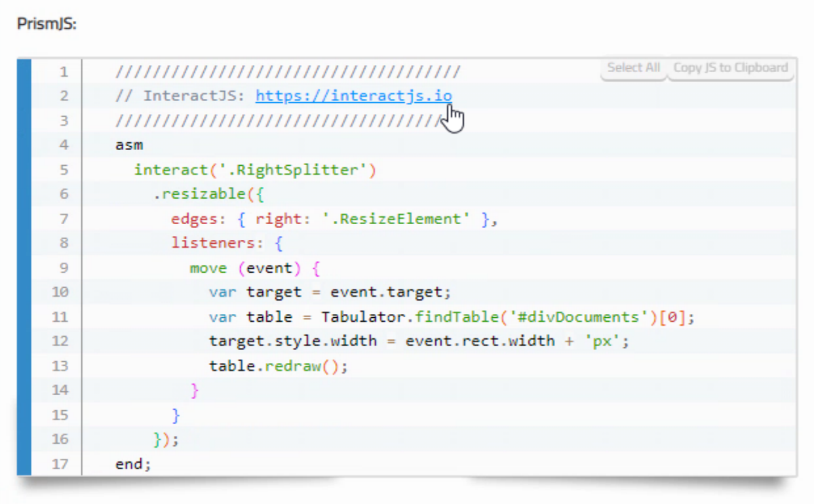Open the https://interactjs.io link
This screenshot has height=504, width=814.
[x=354, y=96]
